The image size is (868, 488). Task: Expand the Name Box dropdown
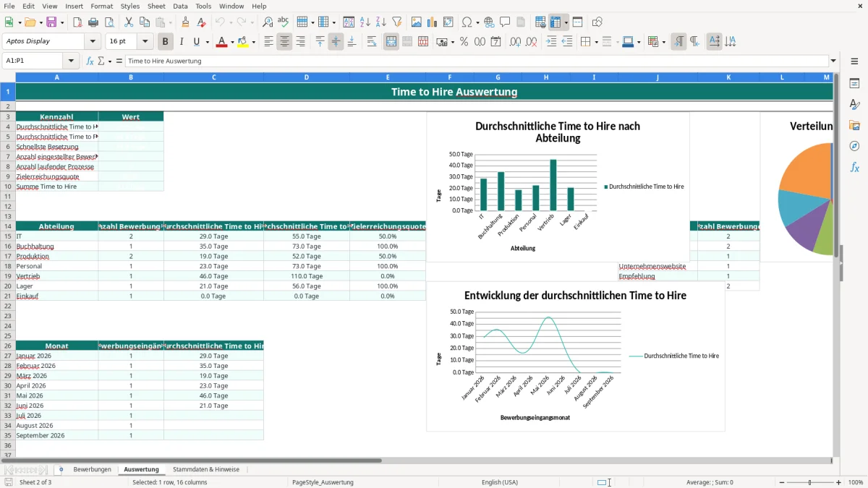coord(71,61)
